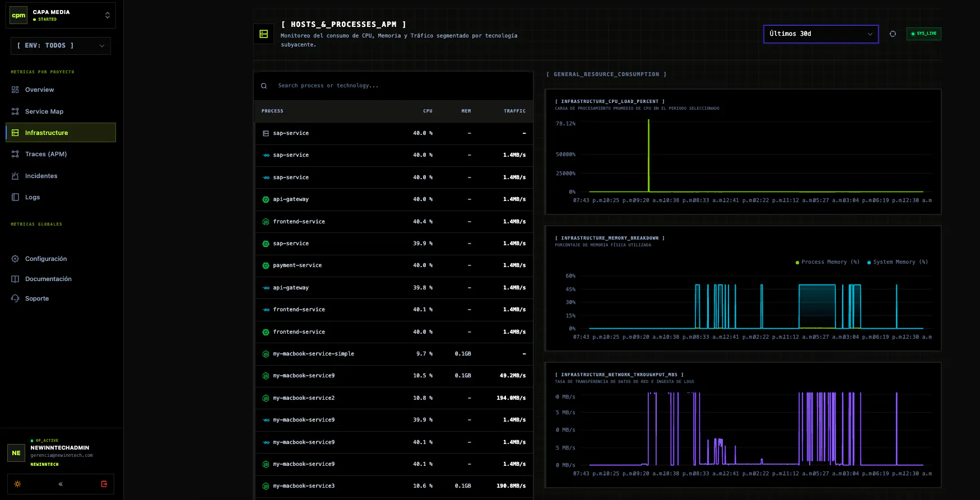The image size is (980, 500).
Task: Click 194.0MB/s traffic value
Action: click(x=511, y=398)
